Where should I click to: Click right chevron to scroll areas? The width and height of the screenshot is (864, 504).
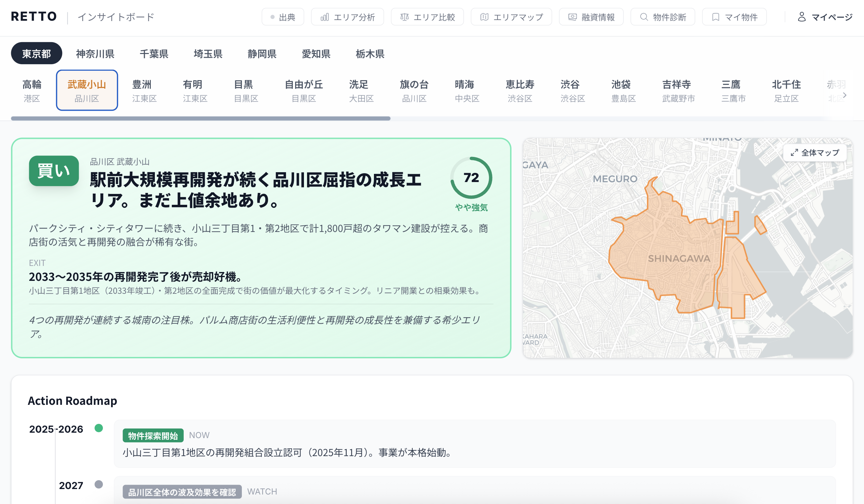click(845, 95)
